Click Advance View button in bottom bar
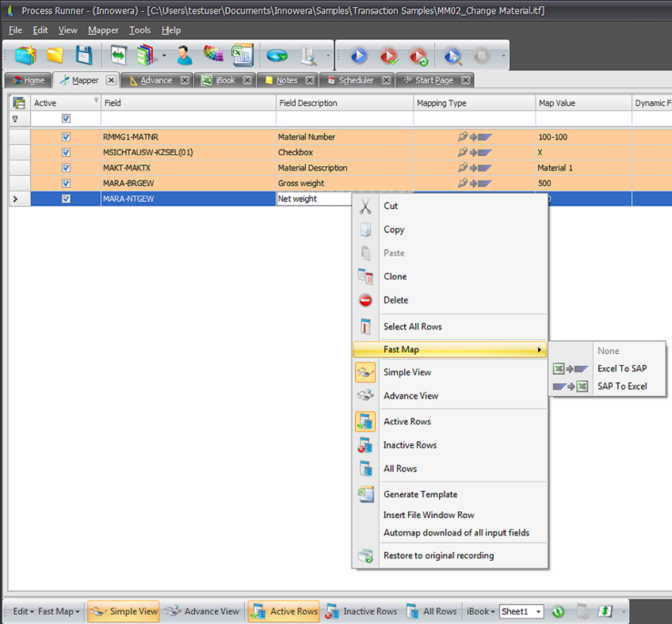Screen dimensions: 672x624 click(x=203, y=611)
